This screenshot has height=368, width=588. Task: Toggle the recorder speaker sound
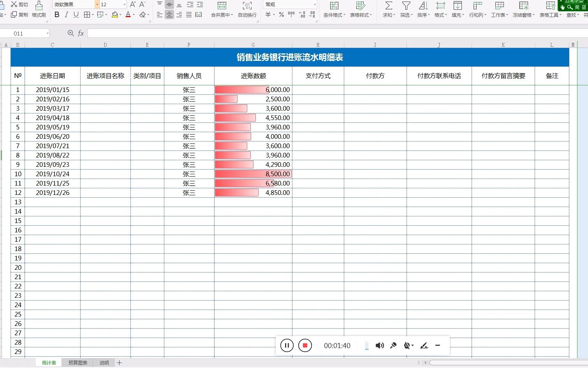(380, 345)
